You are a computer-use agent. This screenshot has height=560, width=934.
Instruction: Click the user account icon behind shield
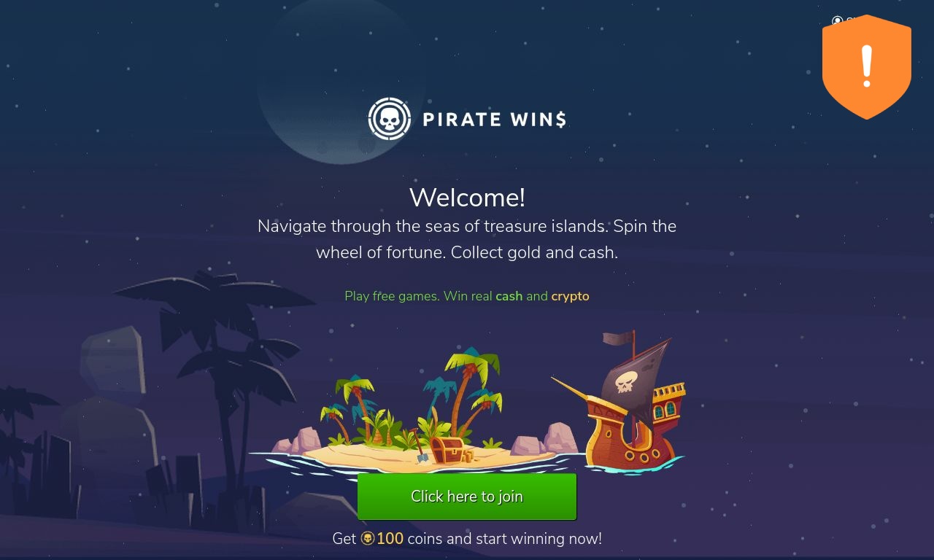838,21
